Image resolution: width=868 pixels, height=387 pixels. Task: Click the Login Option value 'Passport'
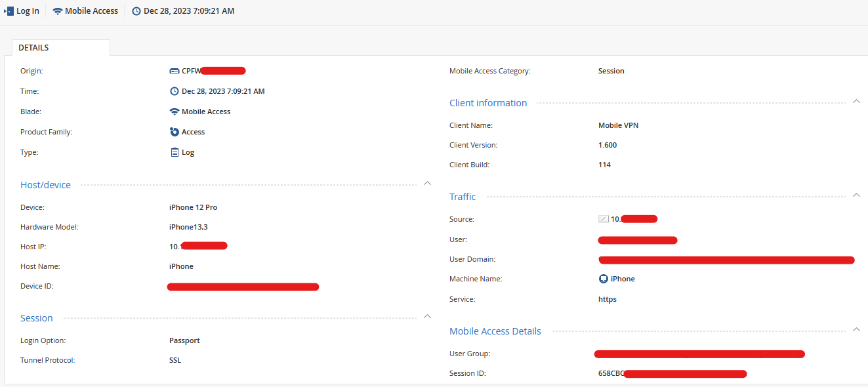tap(184, 340)
